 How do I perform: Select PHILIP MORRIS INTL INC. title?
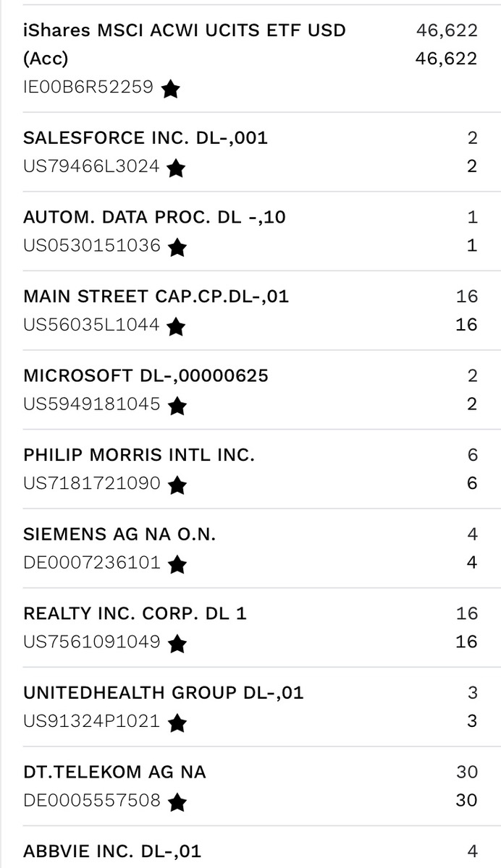click(x=139, y=456)
